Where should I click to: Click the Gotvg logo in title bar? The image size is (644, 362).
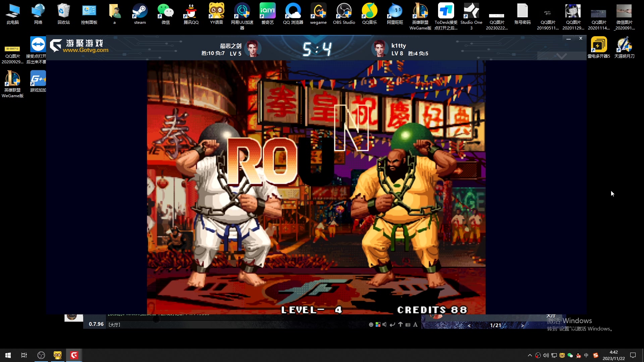79,46
